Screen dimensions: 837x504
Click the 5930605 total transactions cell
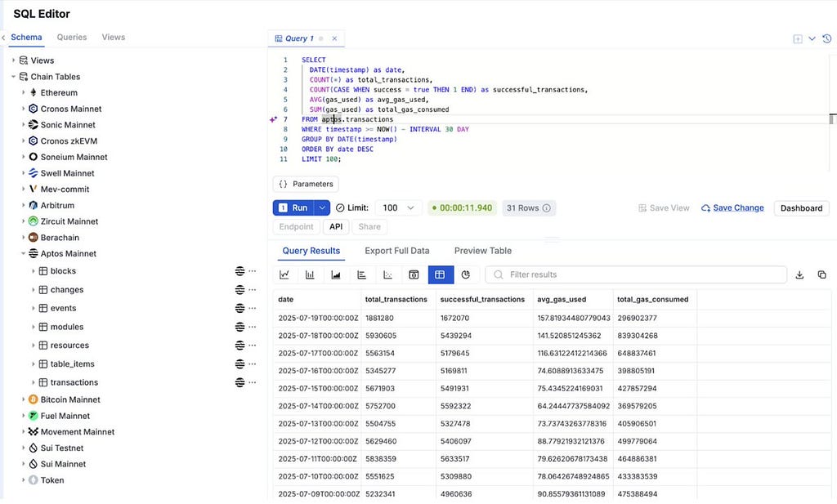coord(381,336)
